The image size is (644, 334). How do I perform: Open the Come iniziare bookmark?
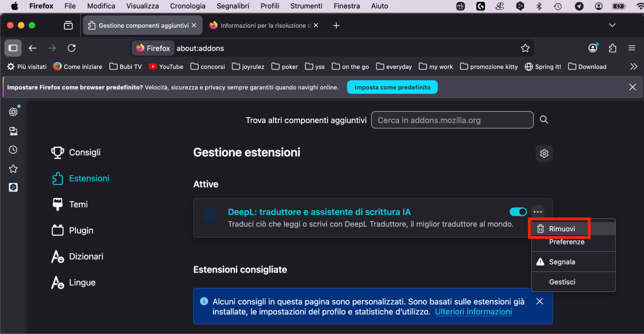click(78, 66)
